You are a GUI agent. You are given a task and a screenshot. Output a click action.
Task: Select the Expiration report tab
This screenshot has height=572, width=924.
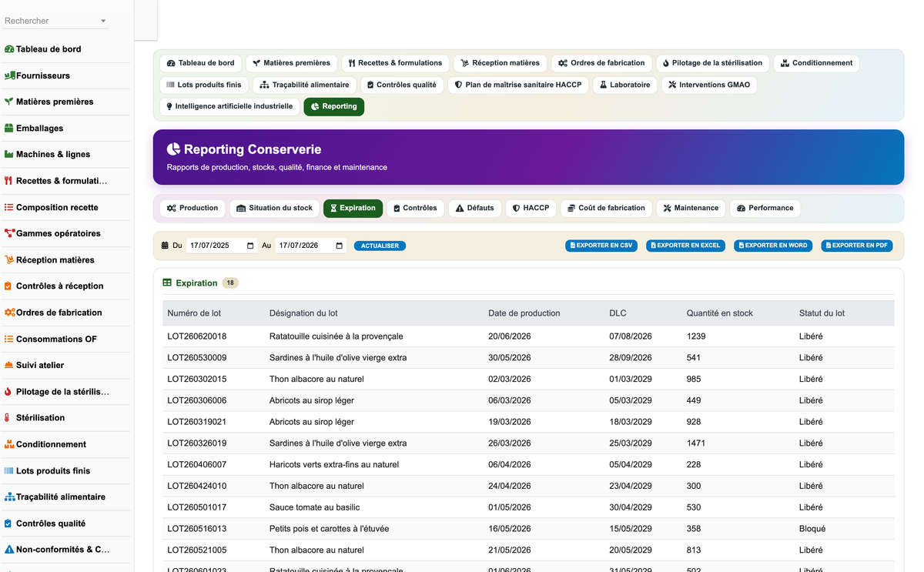click(353, 208)
